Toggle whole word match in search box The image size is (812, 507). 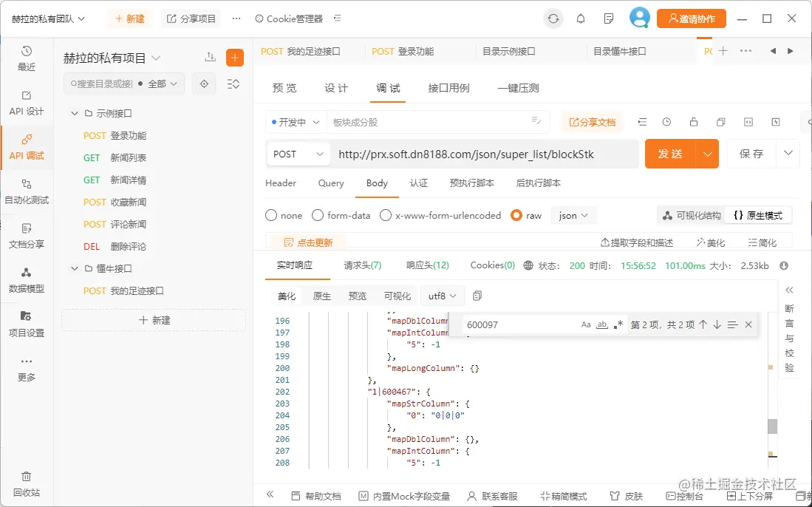point(601,324)
